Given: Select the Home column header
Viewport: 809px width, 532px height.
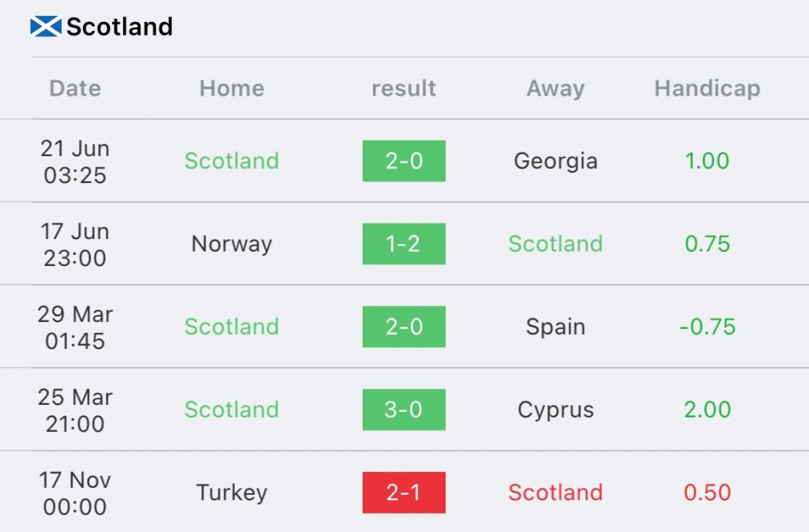Looking at the screenshot, I should (231, 88).
